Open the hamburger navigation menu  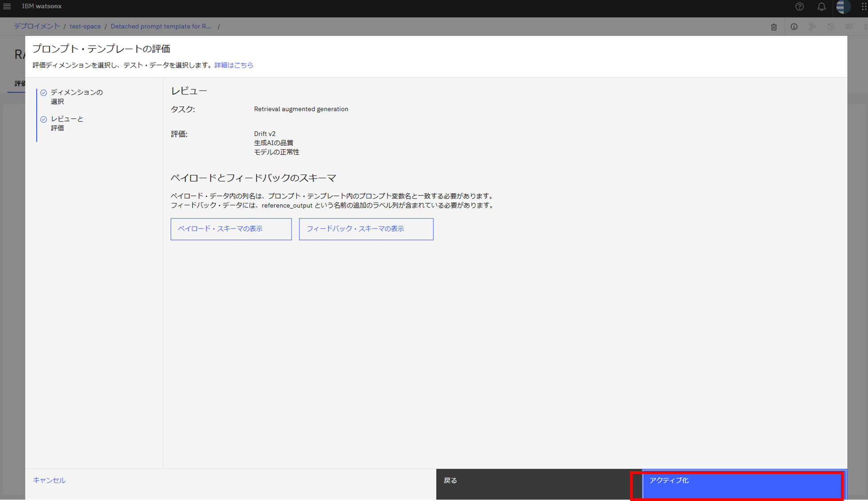(7, 6)
